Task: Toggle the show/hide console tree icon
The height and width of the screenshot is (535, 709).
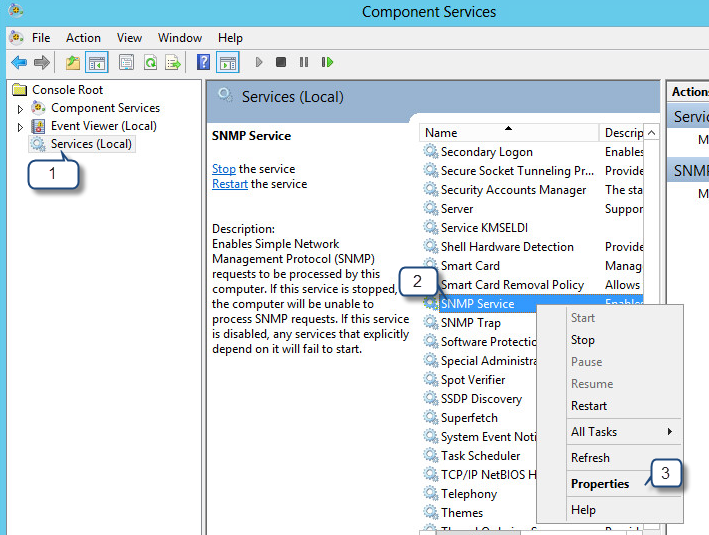Action: [x=97, y=62]
